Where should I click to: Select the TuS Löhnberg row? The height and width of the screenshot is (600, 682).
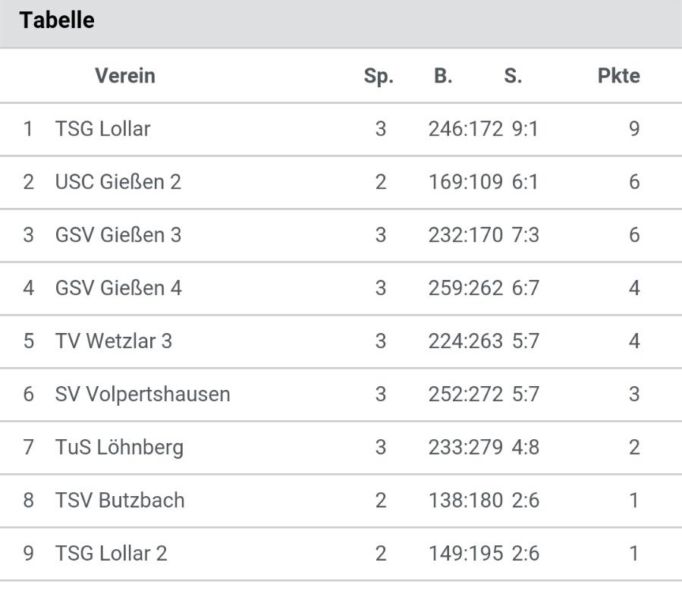click(x=341, y=448)
